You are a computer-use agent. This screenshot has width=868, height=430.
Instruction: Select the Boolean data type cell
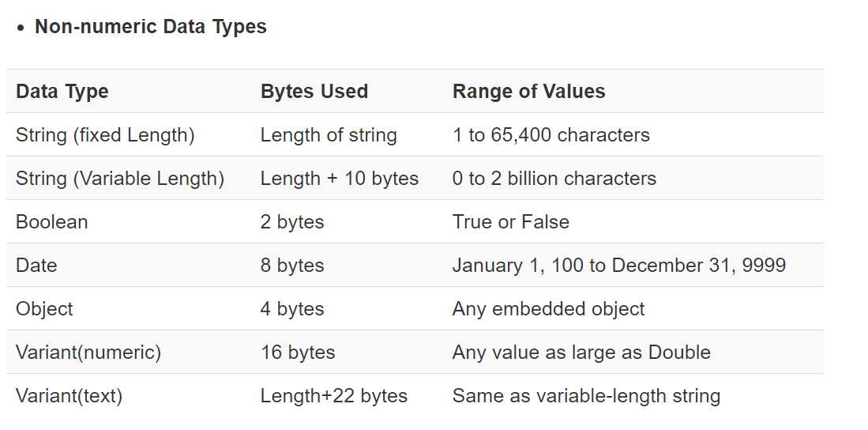51,221
